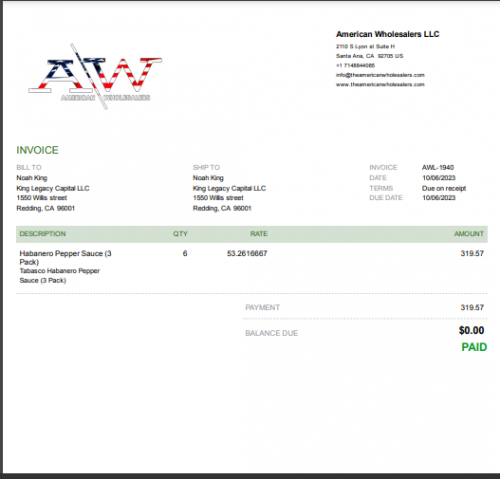Select invoice number AWL-1940
Image resolution: width=500 pixels, height=479 pixels.
tap(438, 167)
